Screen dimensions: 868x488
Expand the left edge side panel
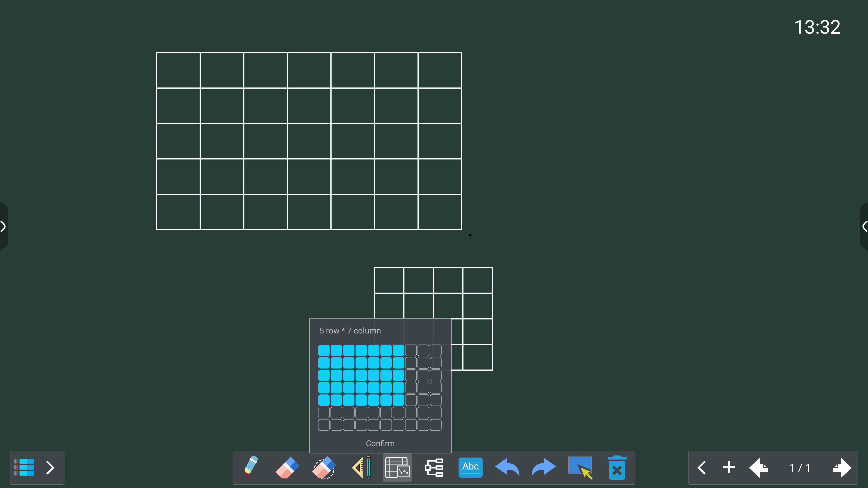3,226
